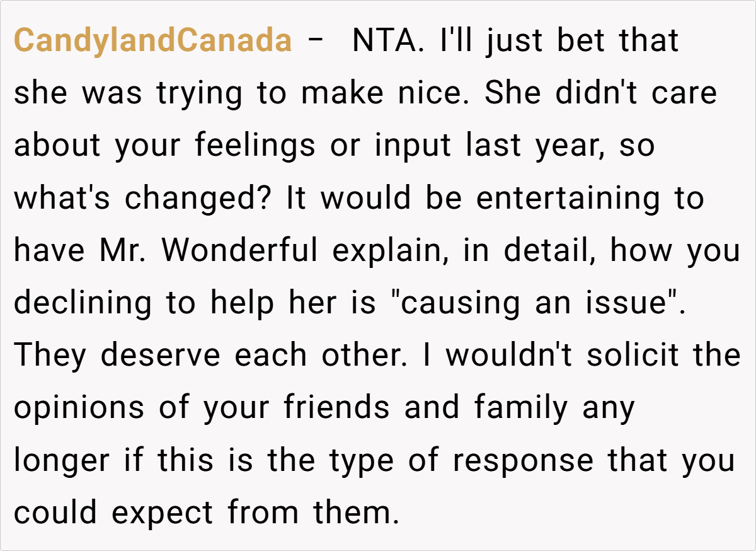Open the CandylandCanada user profile link
Viewport: 756px width, 551px height.
point(152,41)
